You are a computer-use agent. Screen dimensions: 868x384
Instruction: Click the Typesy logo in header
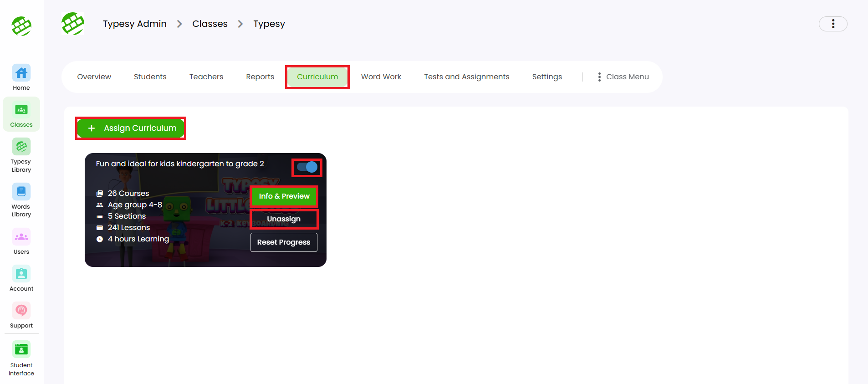click(73, 24)
